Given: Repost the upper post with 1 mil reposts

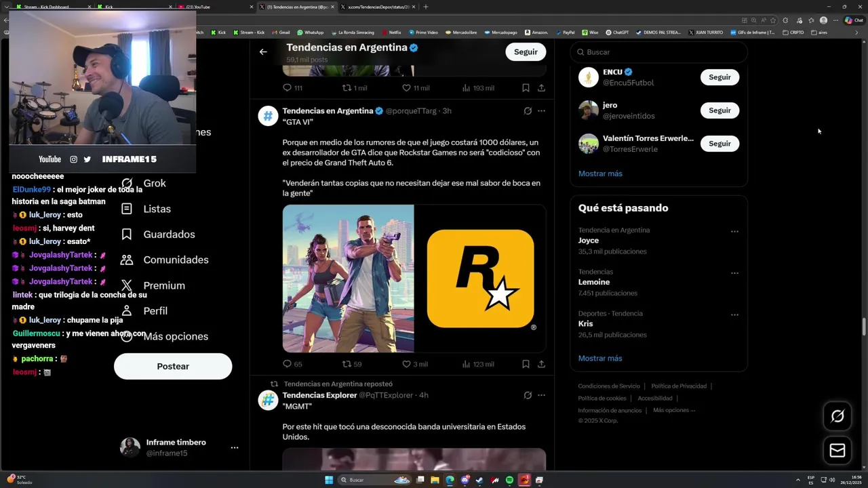Looking at the screenshot, I should (347, 88).
